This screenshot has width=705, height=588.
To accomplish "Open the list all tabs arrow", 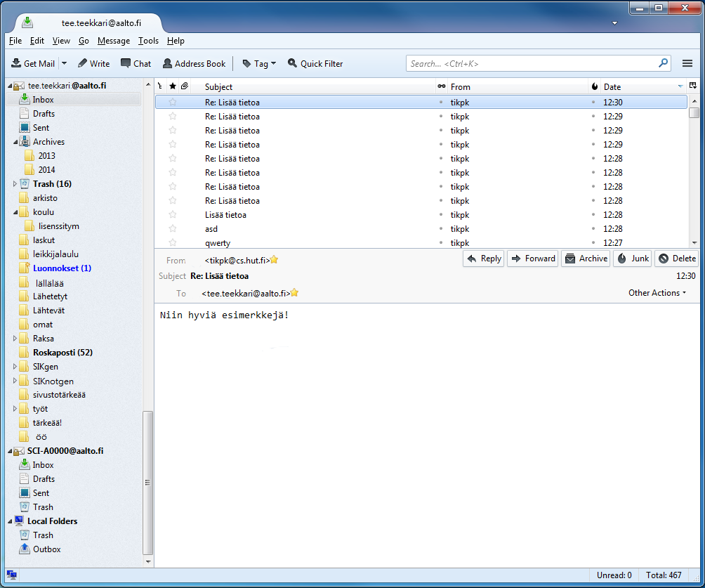I will (614, 23).
